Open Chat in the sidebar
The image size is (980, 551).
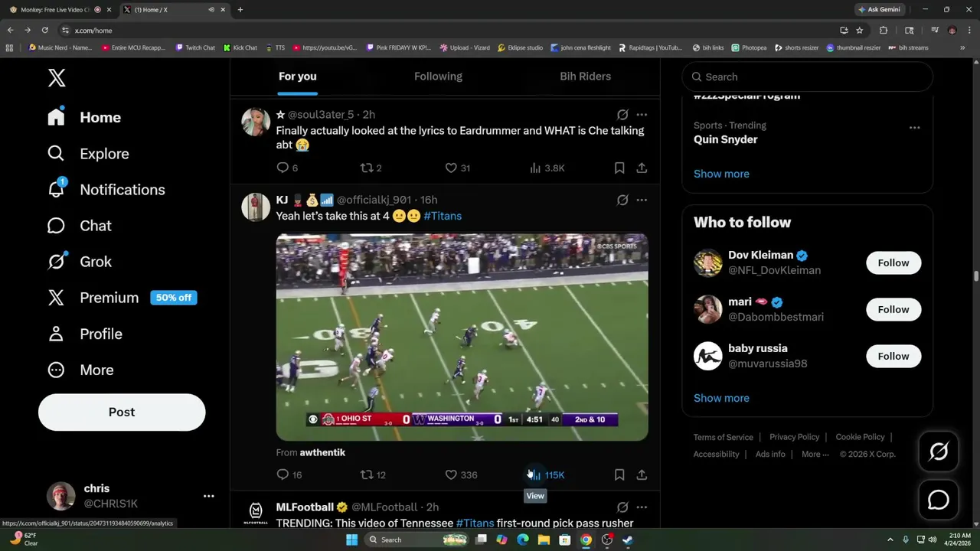[x=80, y=225]
